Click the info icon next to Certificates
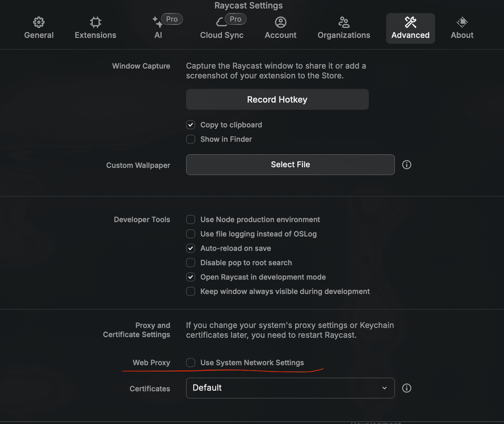504x424 pixels. [x=407, y=388]
